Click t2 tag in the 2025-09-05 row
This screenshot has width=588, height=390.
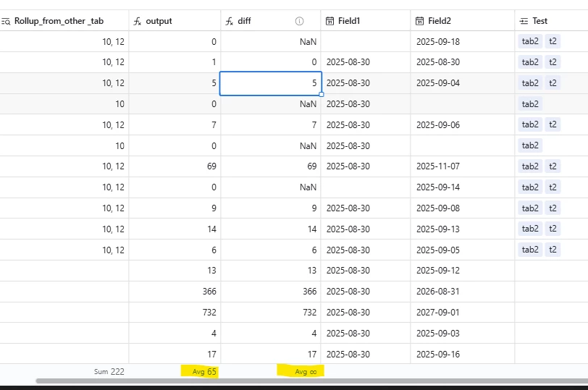[553, 250]
